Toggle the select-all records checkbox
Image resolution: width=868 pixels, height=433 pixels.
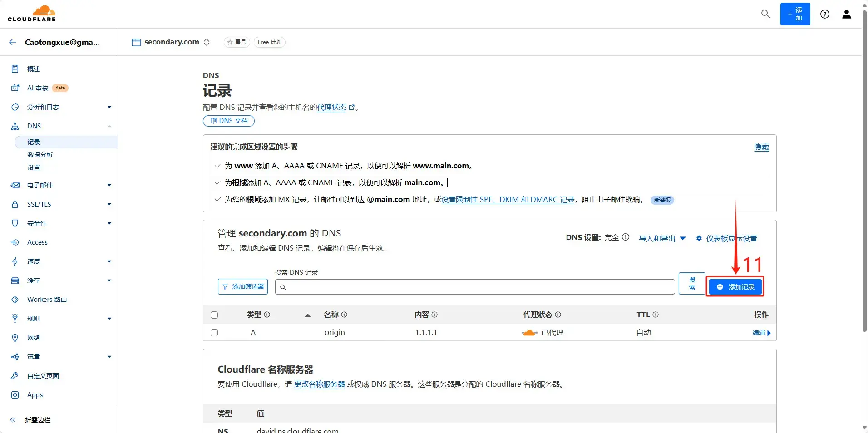click(214, 315)
